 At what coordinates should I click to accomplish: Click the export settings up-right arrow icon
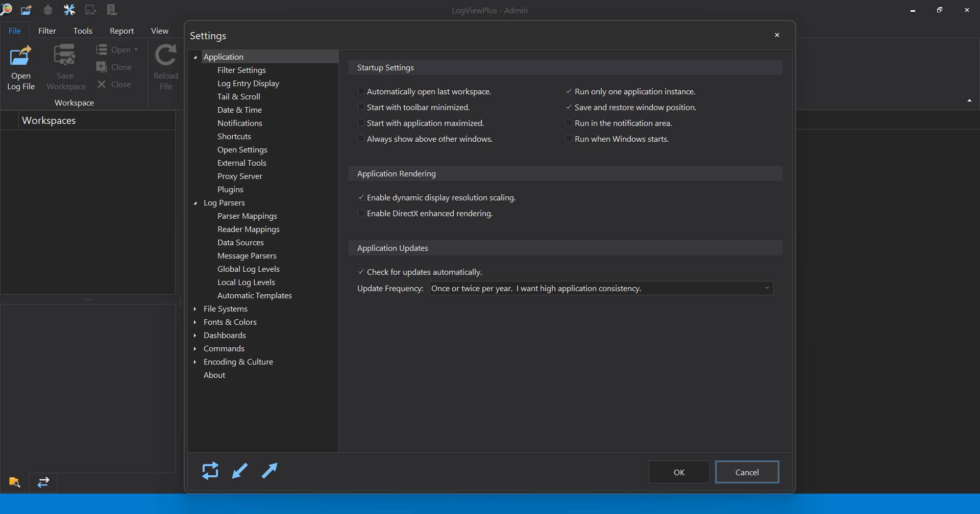coord(269,471)
